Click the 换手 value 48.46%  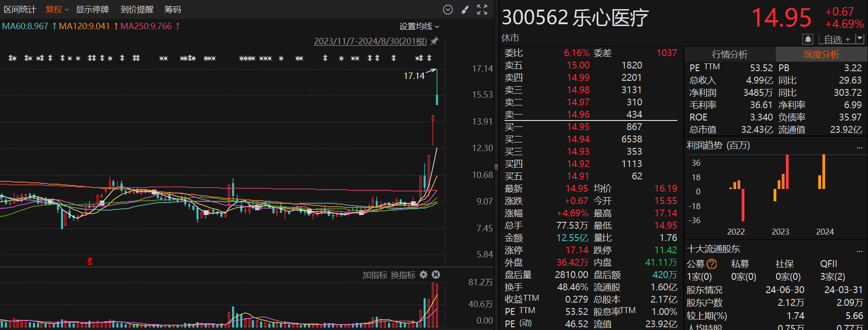tap(572, 287)
